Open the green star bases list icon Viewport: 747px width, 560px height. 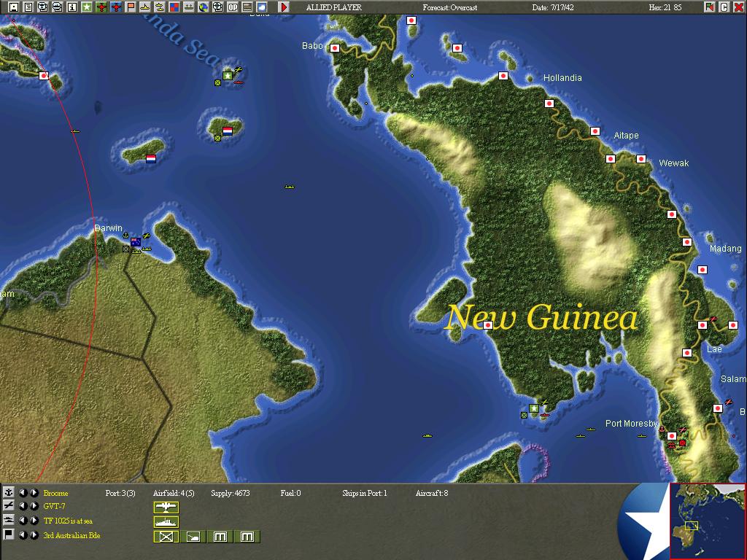(87, 7)
